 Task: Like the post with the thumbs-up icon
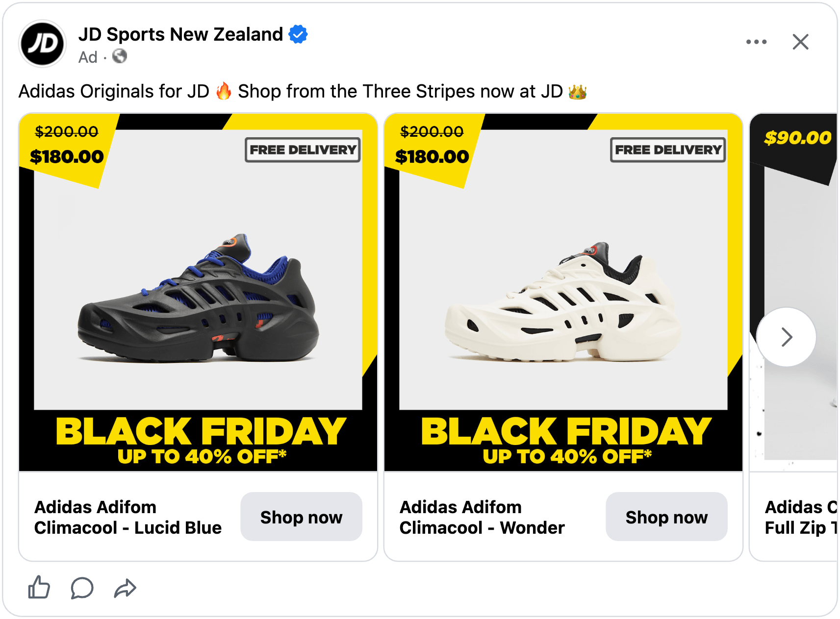click(x=39, y=587)
